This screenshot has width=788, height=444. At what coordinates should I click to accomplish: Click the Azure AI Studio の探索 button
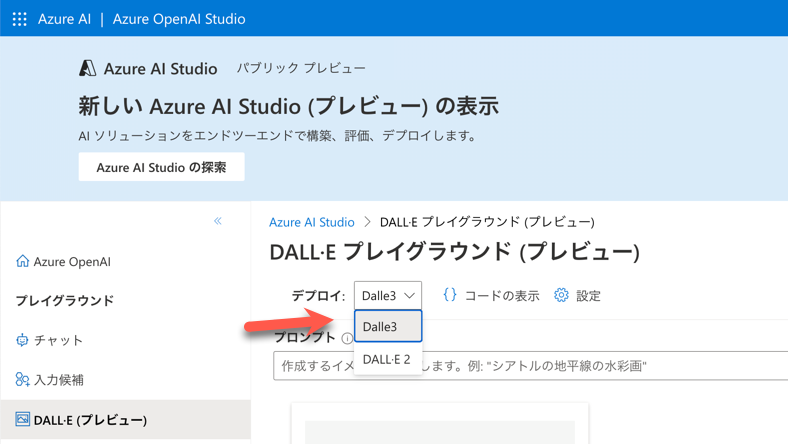tap(161, 167)
